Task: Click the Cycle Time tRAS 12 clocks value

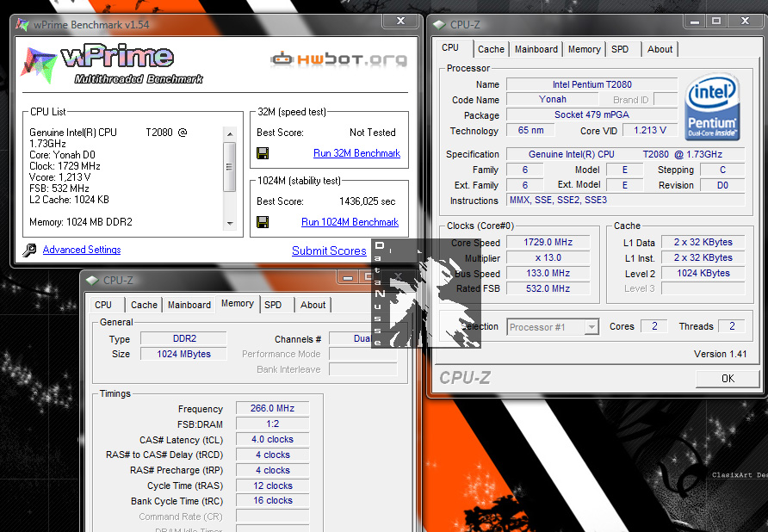Action: click(272, 486)
